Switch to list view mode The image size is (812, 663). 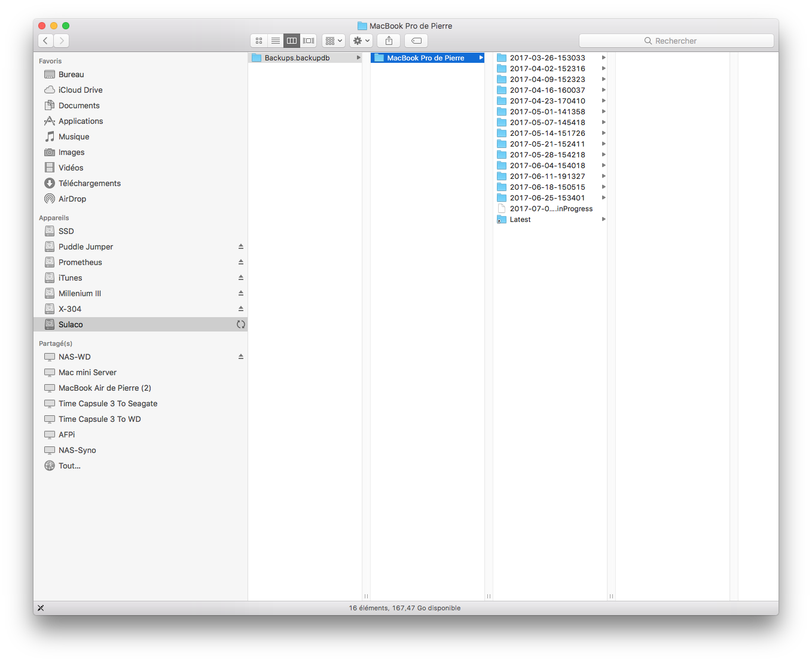coord(276,41)
